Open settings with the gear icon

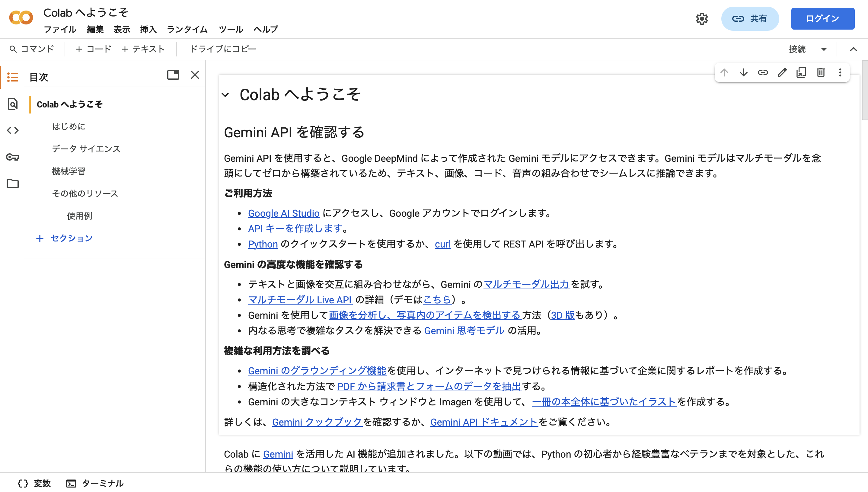702,19
